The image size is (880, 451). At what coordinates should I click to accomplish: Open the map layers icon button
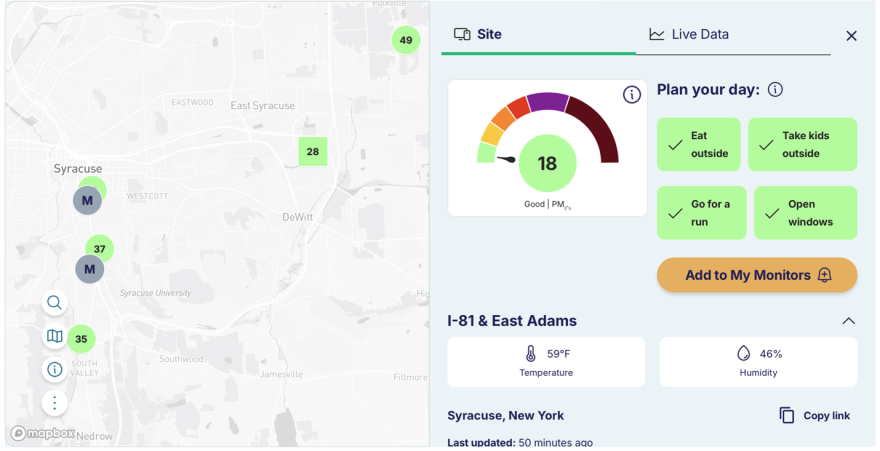(x=54, y=336)
